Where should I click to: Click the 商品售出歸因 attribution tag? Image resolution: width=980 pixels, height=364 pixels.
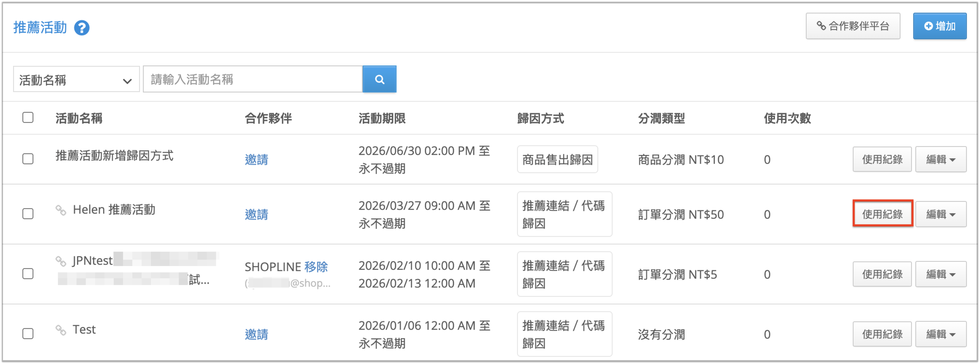557,159
